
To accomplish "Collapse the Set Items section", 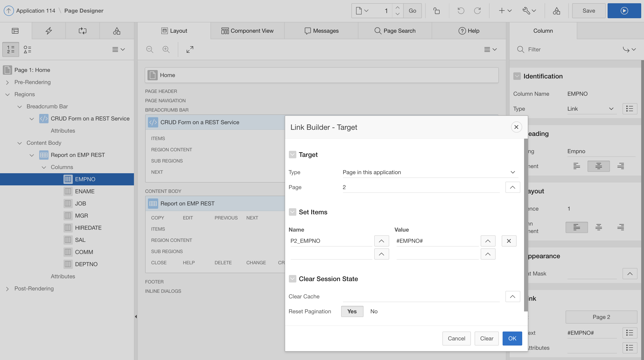I will point(293,212).
